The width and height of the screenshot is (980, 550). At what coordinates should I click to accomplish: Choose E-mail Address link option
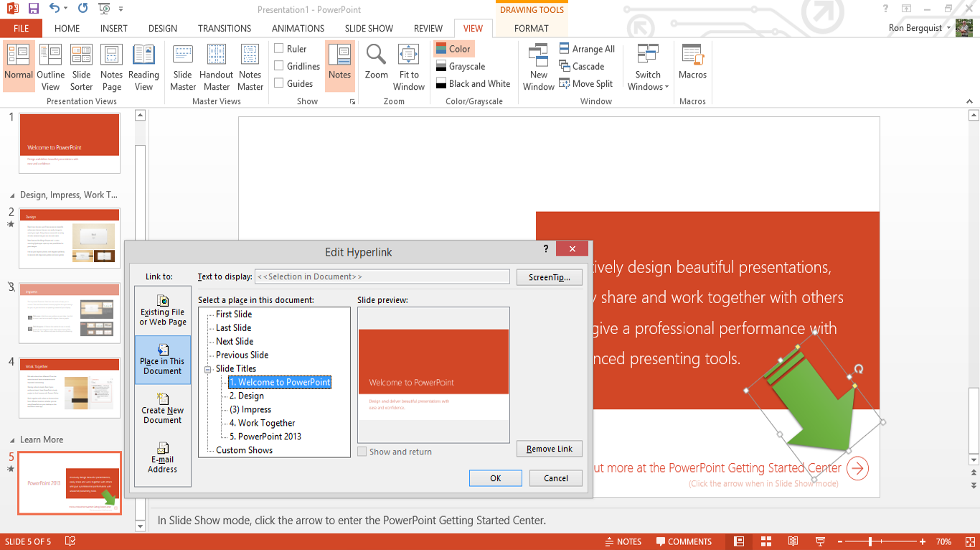(x=162, y=458)
